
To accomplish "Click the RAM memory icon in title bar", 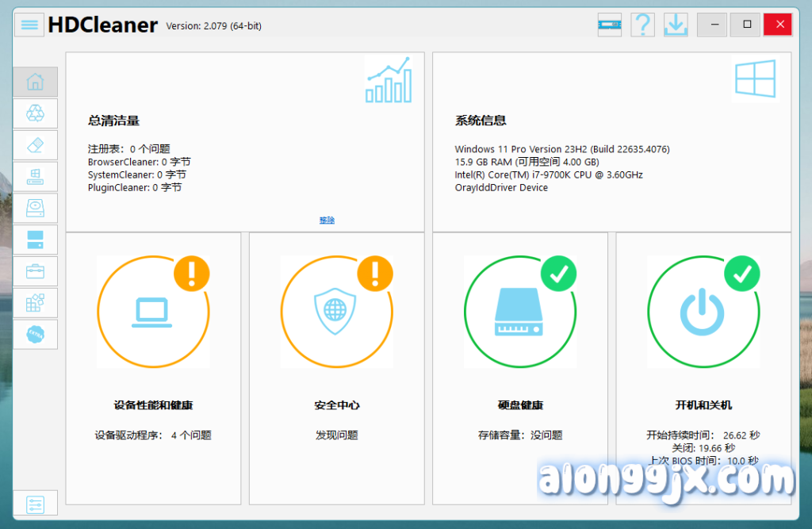I will (x=609, y=25).
